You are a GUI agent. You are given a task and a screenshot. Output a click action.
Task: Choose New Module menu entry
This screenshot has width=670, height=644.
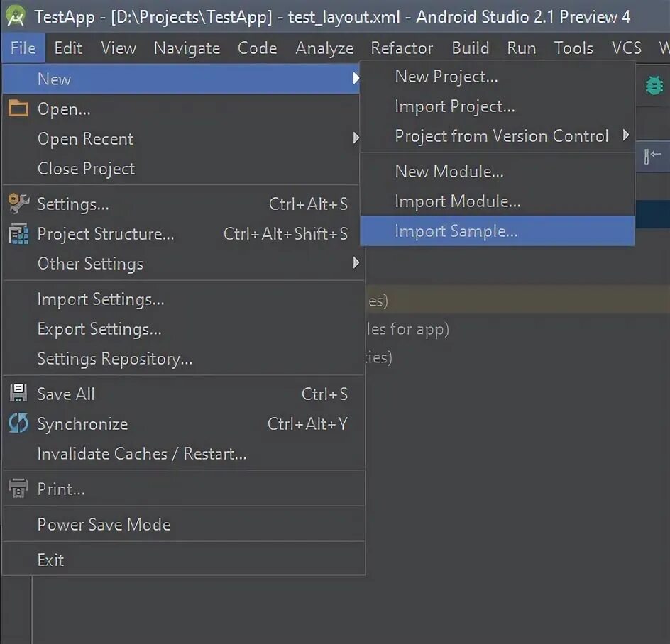coord(449,171)
